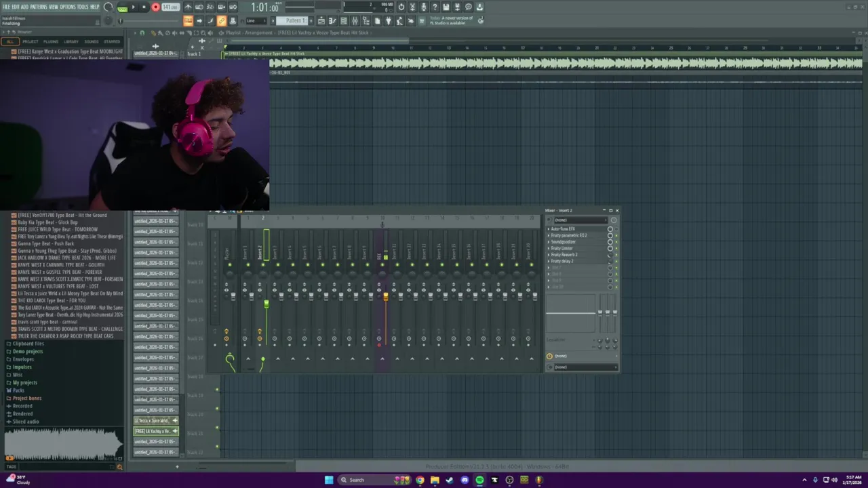Toggle Song/Pattern mode green button
868x488 pixels.
tap(122, 8)
